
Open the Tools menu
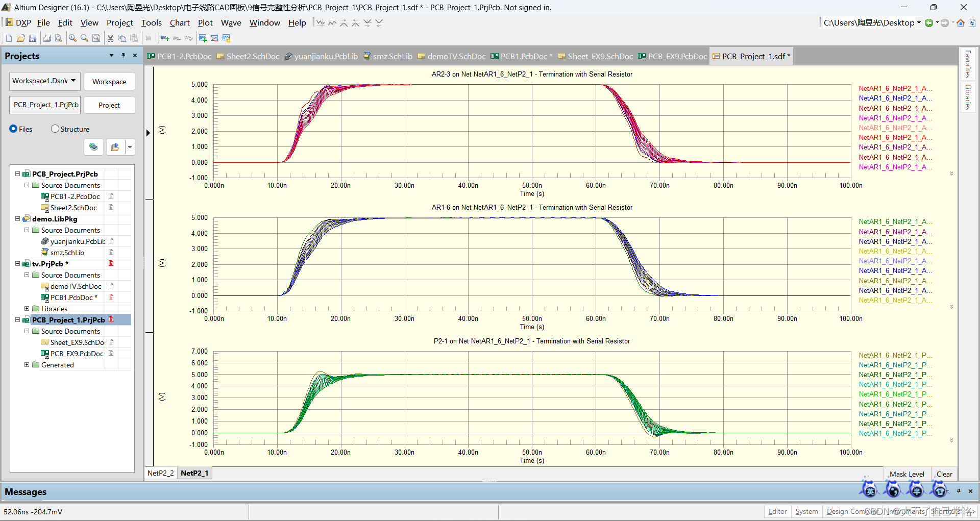pos(151,22)
